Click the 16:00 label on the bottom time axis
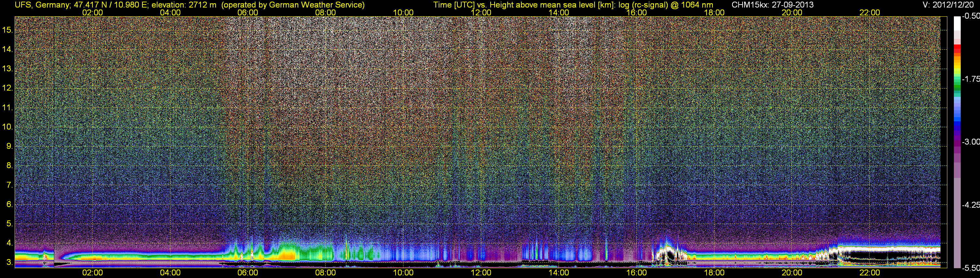The height and width of the screenshot is (278, 980). click(x=636, y=273)
